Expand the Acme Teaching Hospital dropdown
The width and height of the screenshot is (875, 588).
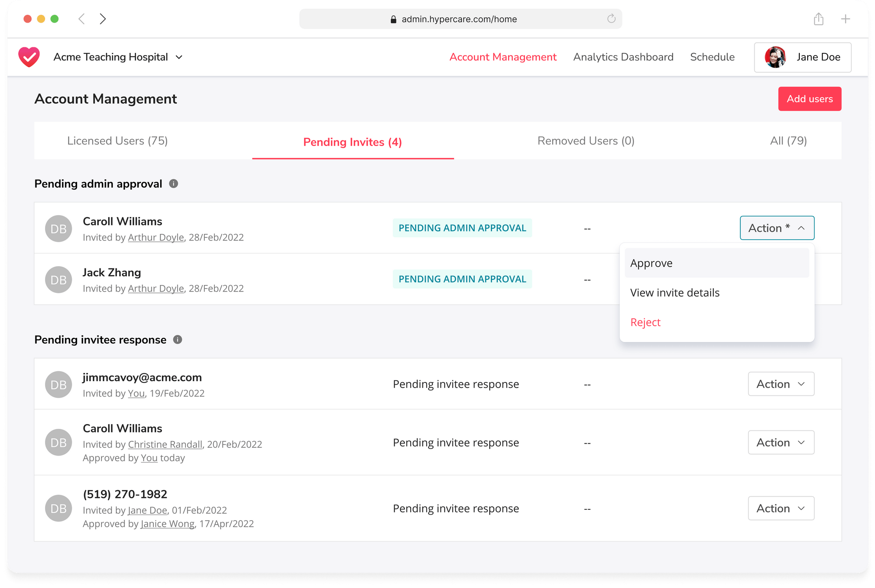(179, 57)
